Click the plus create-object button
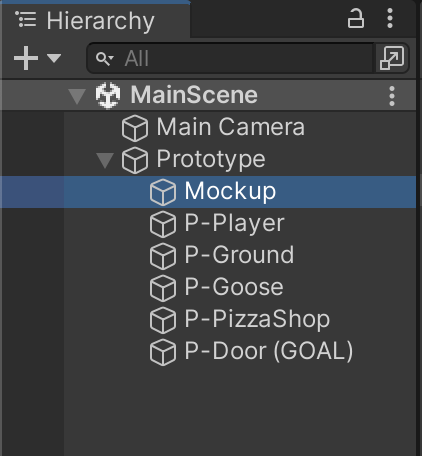The height and width of the screenshot is (456, 422). coord(26,58)
